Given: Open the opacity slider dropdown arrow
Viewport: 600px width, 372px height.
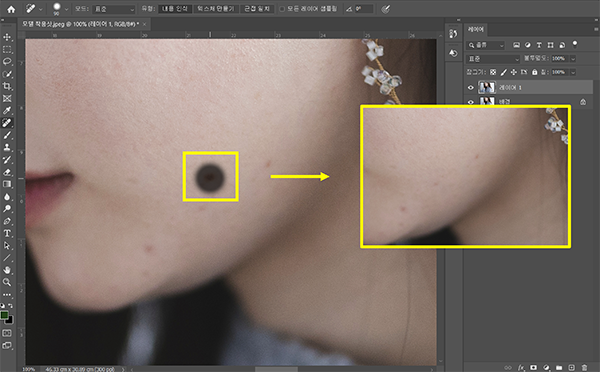Looking at the screenshot, I should [573, 59].
